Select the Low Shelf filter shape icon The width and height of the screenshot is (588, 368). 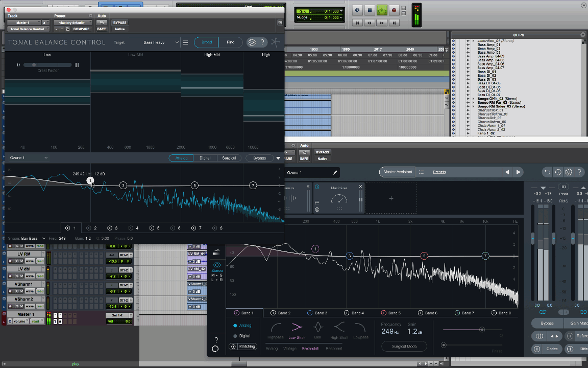(x=297, y=328)
